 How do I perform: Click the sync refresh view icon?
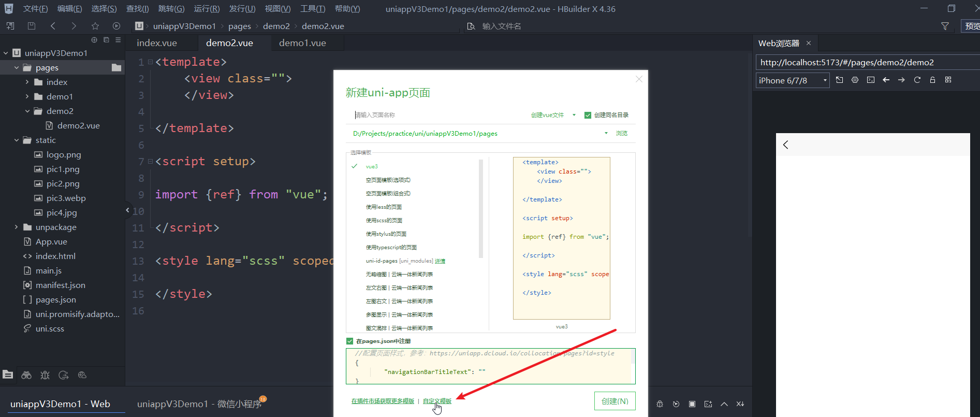pyautogui.click(x=64, y=375)
